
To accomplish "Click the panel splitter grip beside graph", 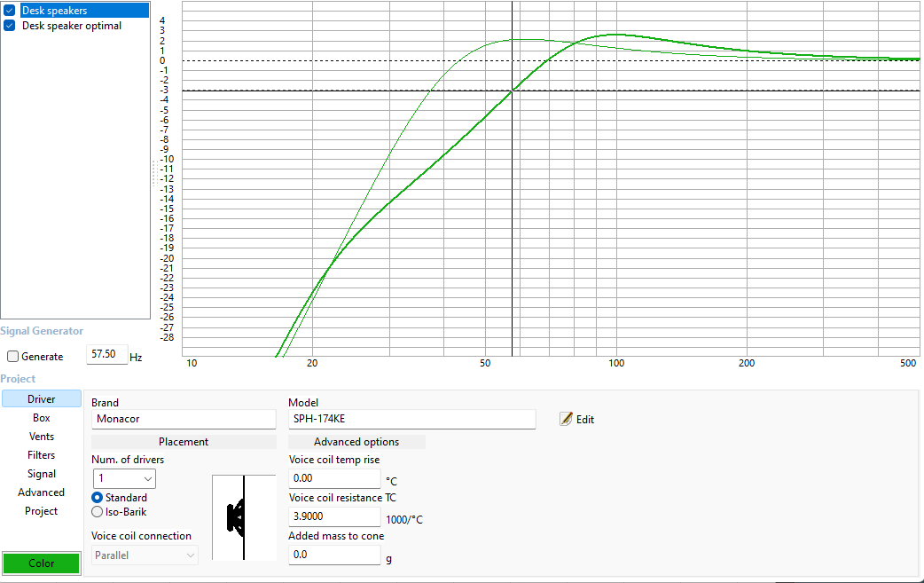I will [155, 173].
